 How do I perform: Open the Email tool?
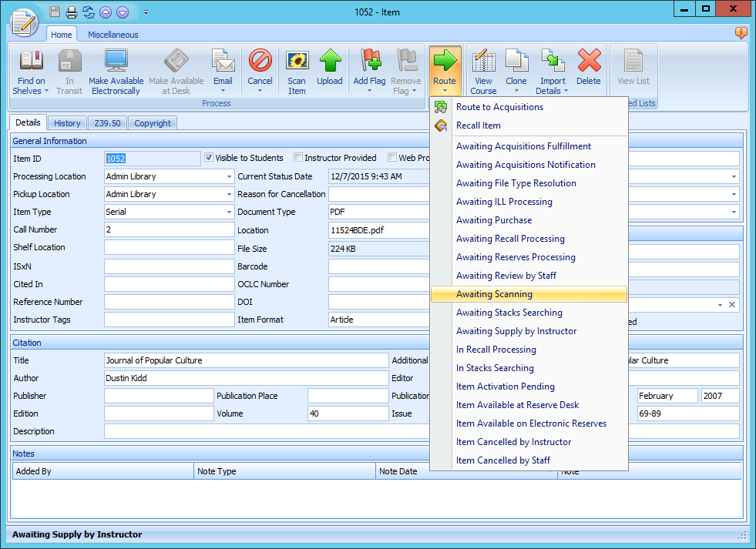click(223, 69)
